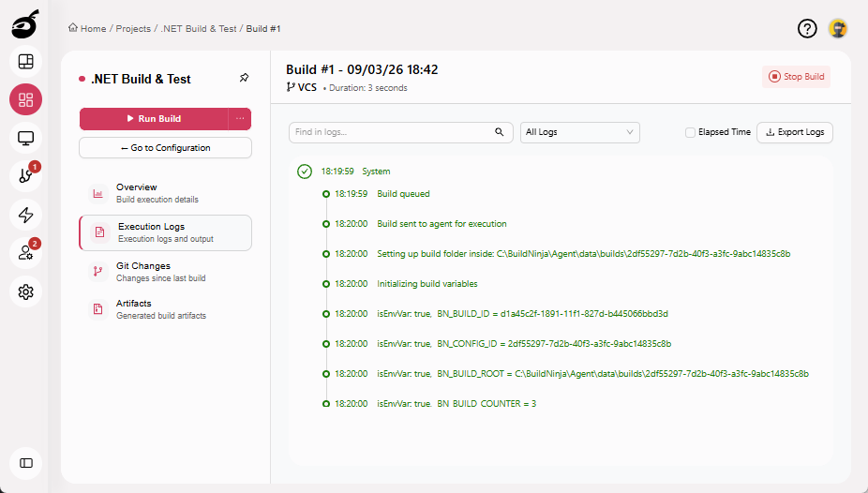This screenshot has width=868, height=493.
Task: Pin the .NET Build & Test panel
Action: pos(245,78)
